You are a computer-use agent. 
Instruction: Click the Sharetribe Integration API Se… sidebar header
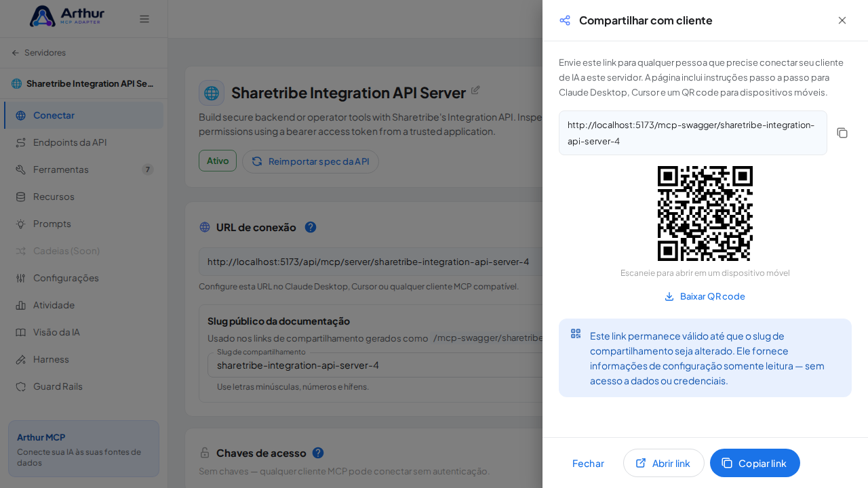coord(83,83)
